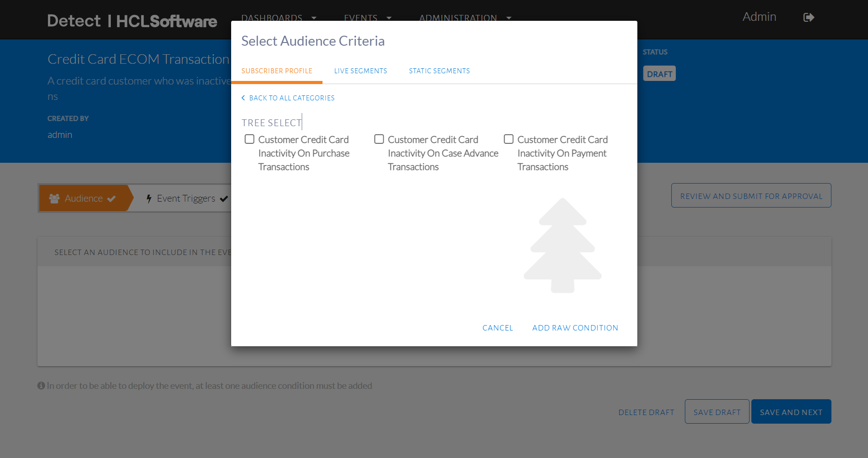This screenshot has height=458, width=868.
Task: Click the Delete Draft link
Action: (x=646, y=412)
